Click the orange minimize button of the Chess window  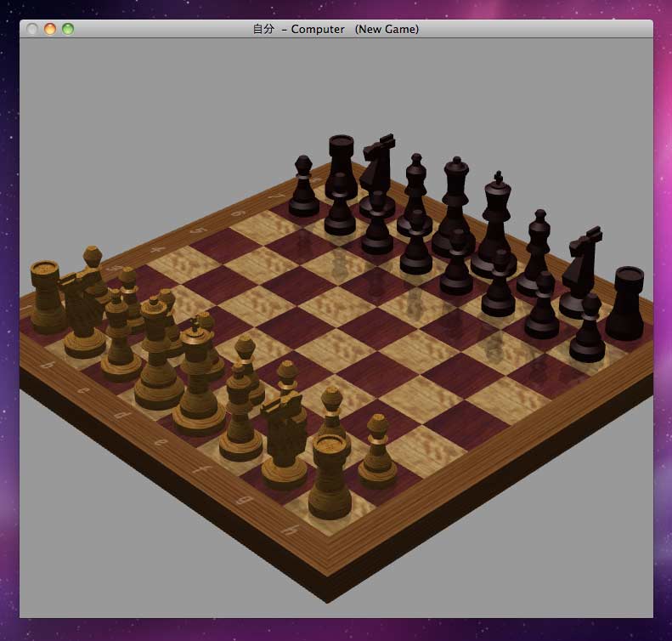coord(49,29)
